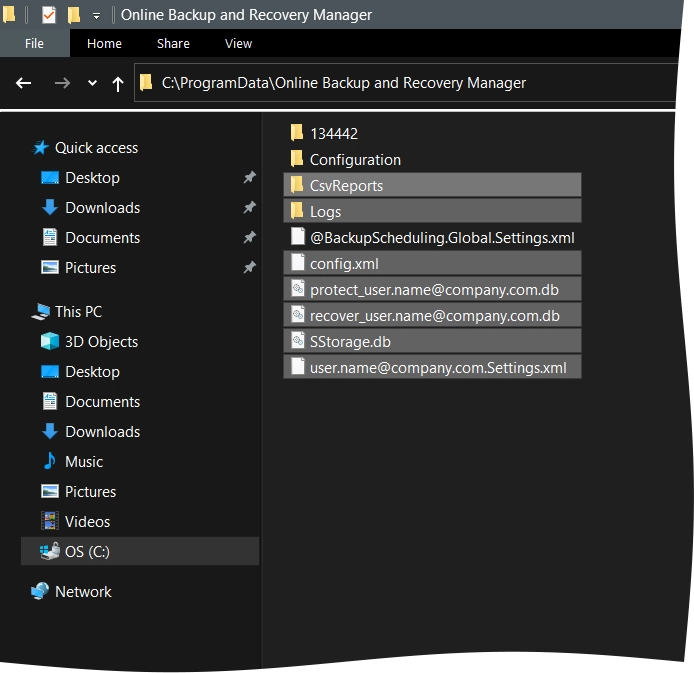694x673 pixels.
Task: Select Quick access in navigation pane
Action: pos(96,148)
